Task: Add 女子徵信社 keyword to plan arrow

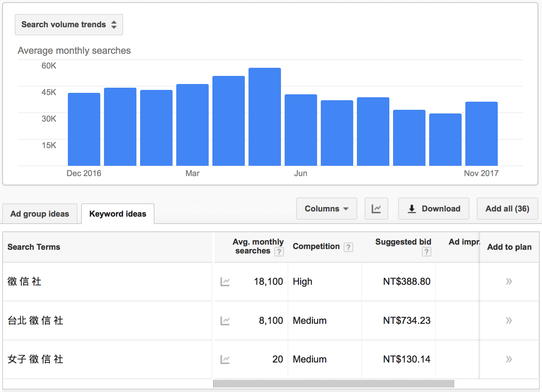Action: pos(509,359)
